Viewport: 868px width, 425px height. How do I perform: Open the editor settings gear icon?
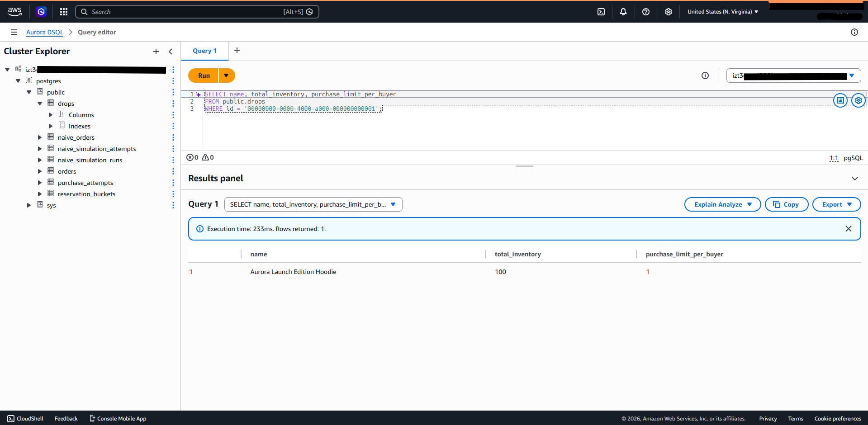click(x=859, y=100)
